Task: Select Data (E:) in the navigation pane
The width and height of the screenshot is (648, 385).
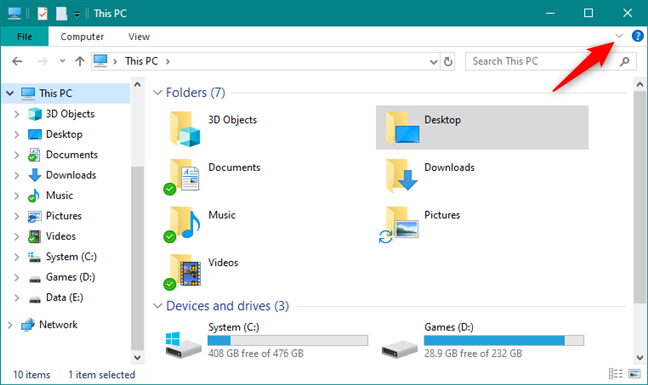Action: coord(64,297)
